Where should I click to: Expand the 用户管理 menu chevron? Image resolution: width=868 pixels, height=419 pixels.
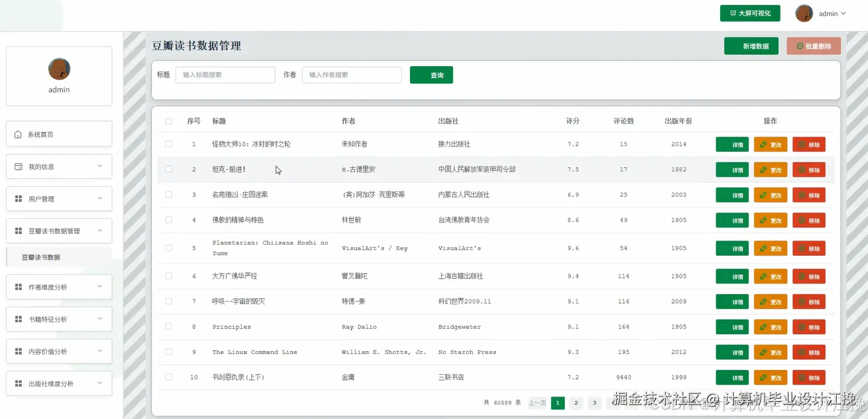tap(99, 199)
